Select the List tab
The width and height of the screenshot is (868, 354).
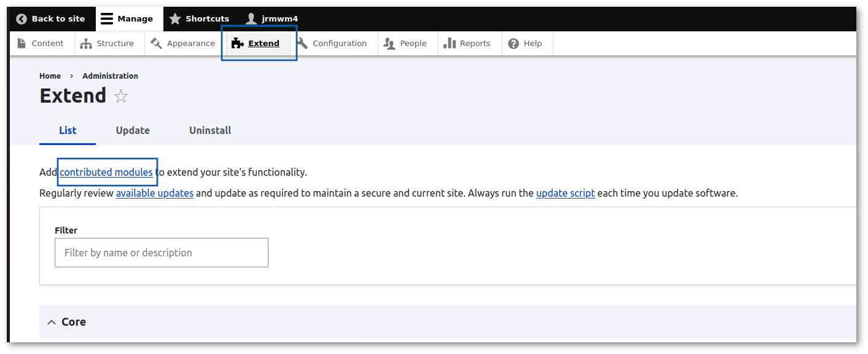coord(68,130)
